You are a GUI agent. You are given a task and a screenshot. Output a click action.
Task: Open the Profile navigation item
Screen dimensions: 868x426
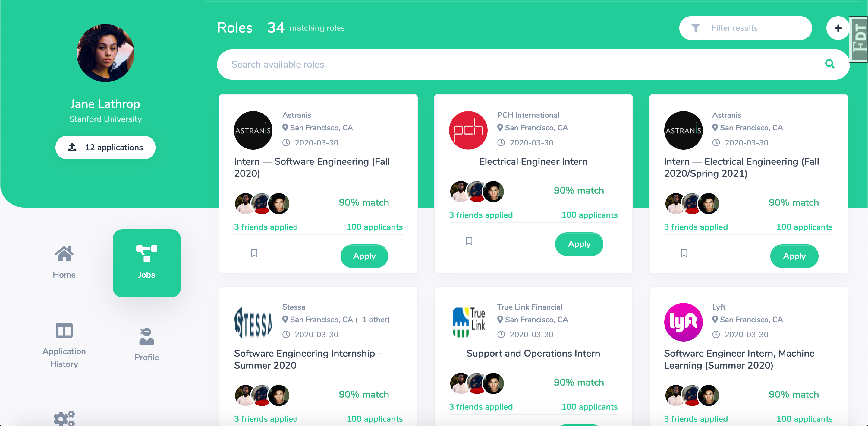[x=146, y=344]
